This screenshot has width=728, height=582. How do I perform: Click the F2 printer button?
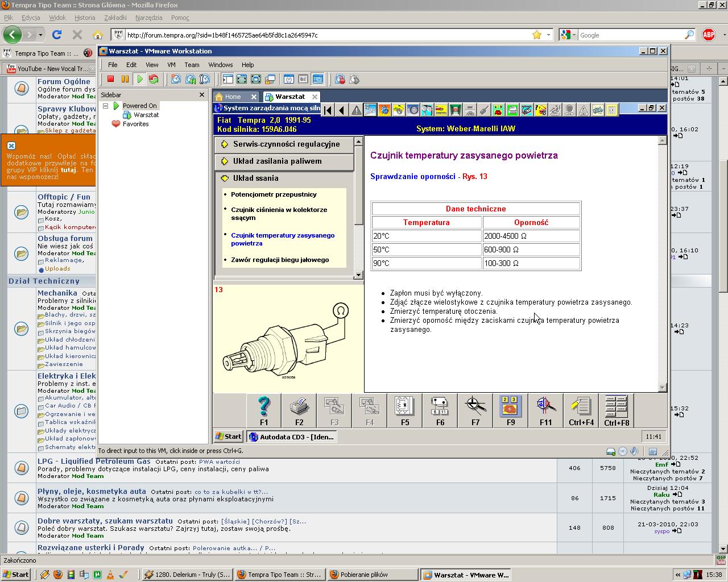299,410
